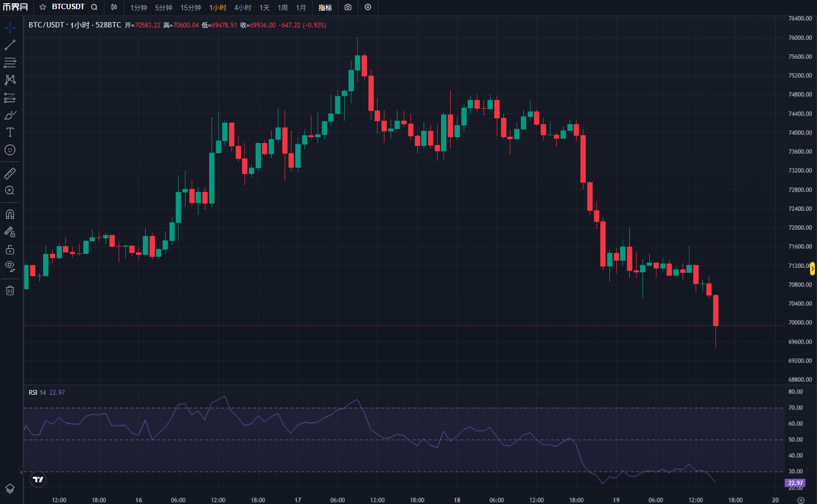
Task: Click the 低=69478.51 low value
Action: click(x=219, y=25)
